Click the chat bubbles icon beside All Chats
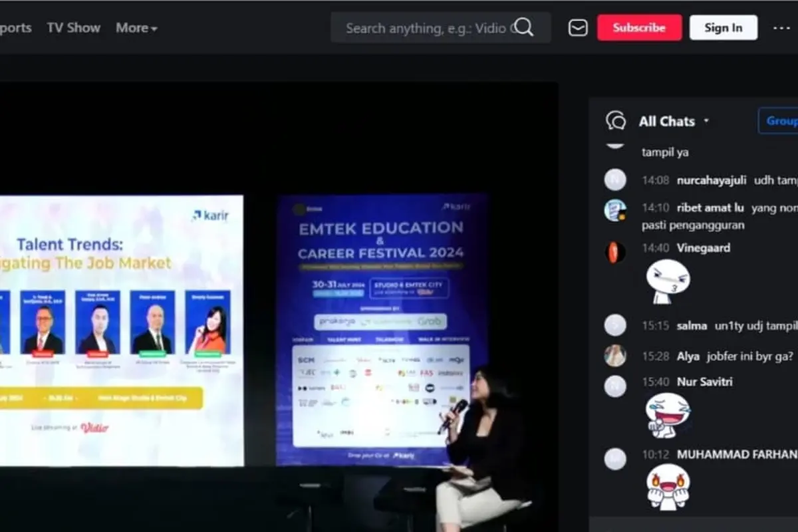The width and height of the screenshot is (798, 532). pyautogui.click(x=616, y=121)
